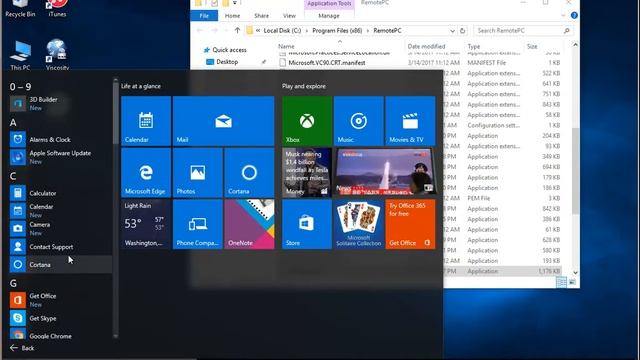The height and width of the screenshot is (360, 640).
Task: Click Program Files (x86) in address path
Action: 337,31
